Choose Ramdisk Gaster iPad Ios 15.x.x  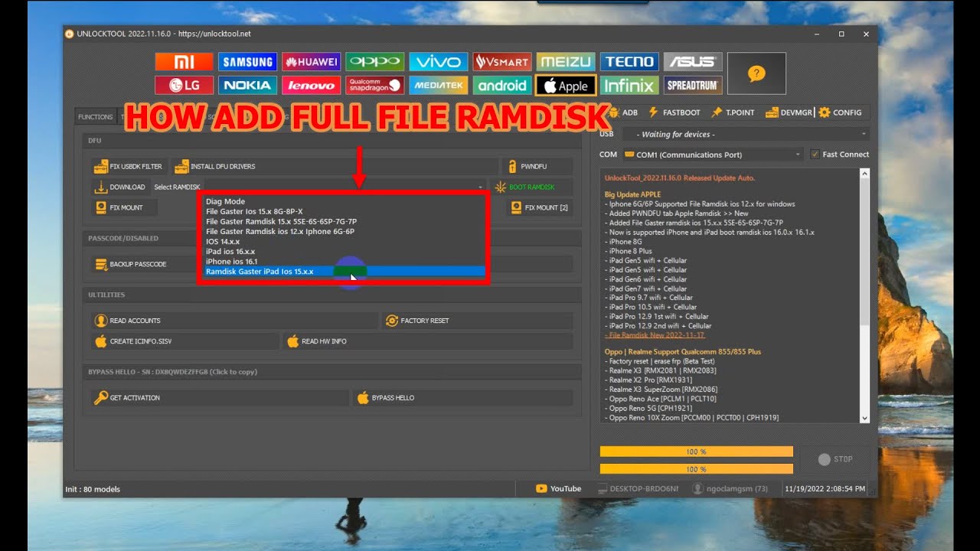coord(345,271)
